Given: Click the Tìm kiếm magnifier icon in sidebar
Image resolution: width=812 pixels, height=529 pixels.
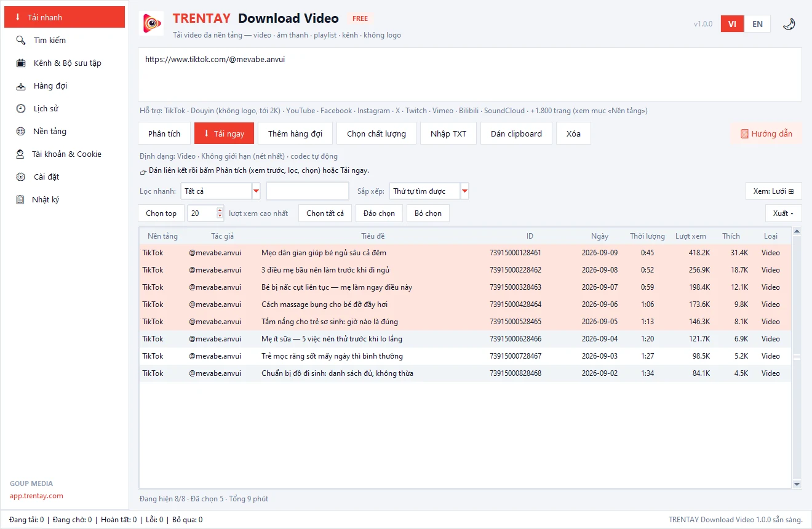Looking at the screenshot, I should pyautogui.click(x=20, y=40).
